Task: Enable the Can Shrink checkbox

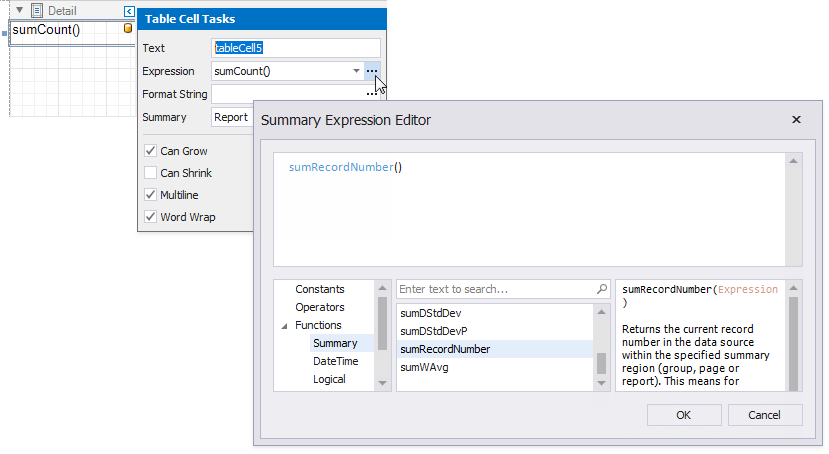Action: point(151,173)
